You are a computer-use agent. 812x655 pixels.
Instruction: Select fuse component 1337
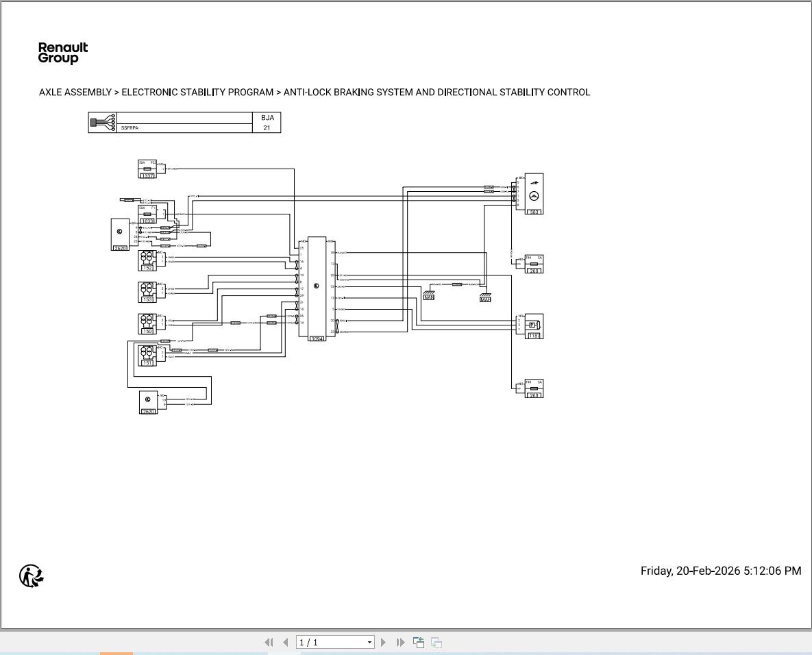[x=147, y=169]
